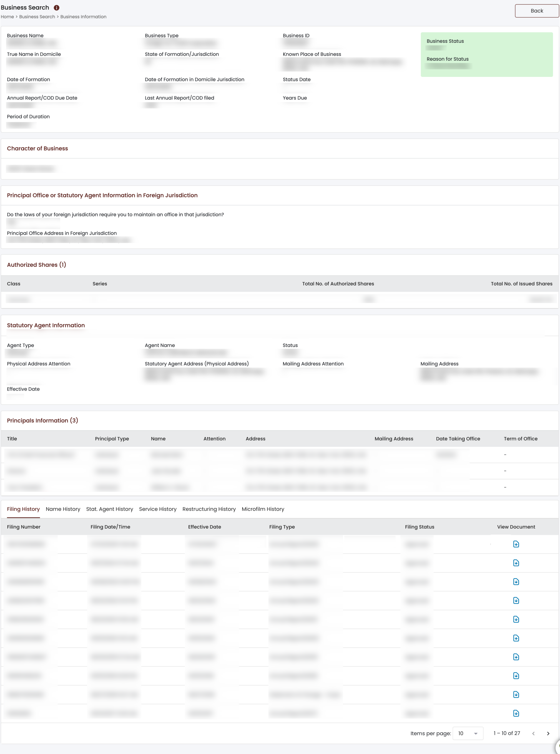Click the Principals Information (3) heading
Viewport: 560px width, 754px height.
(43, 421)
